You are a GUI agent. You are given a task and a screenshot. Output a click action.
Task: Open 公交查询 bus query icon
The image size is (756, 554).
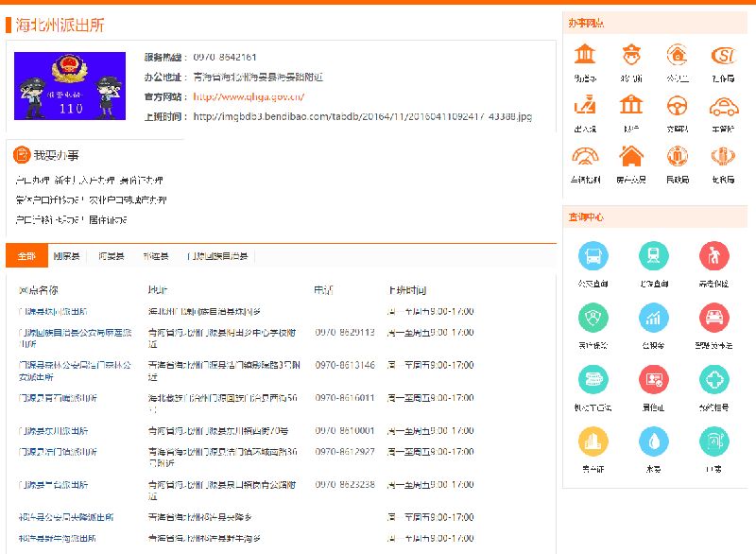tap(593, 255)
